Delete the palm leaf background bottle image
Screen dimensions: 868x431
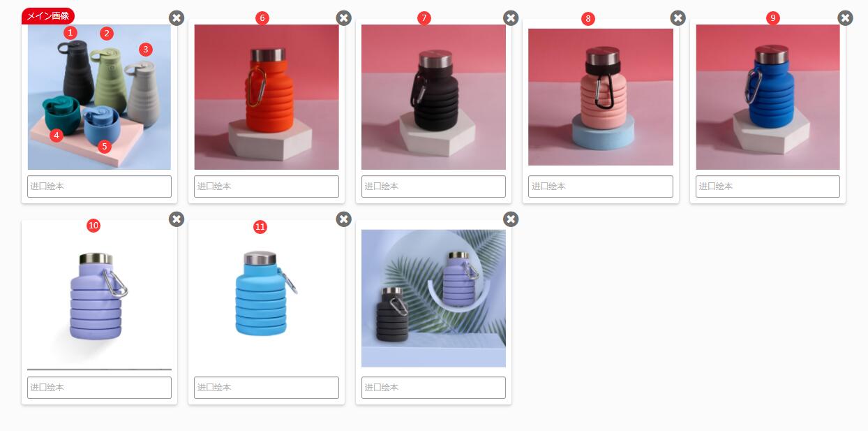click(511, 219)
